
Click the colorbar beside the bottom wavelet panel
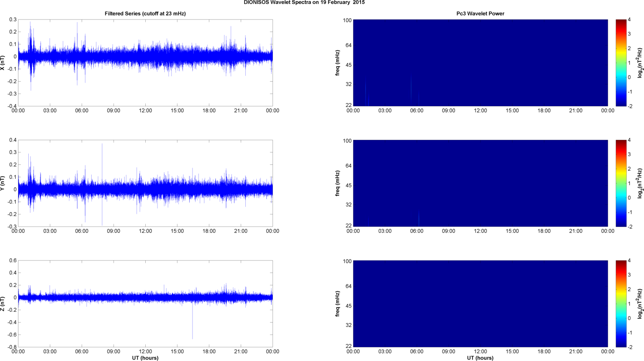[621, 304]
